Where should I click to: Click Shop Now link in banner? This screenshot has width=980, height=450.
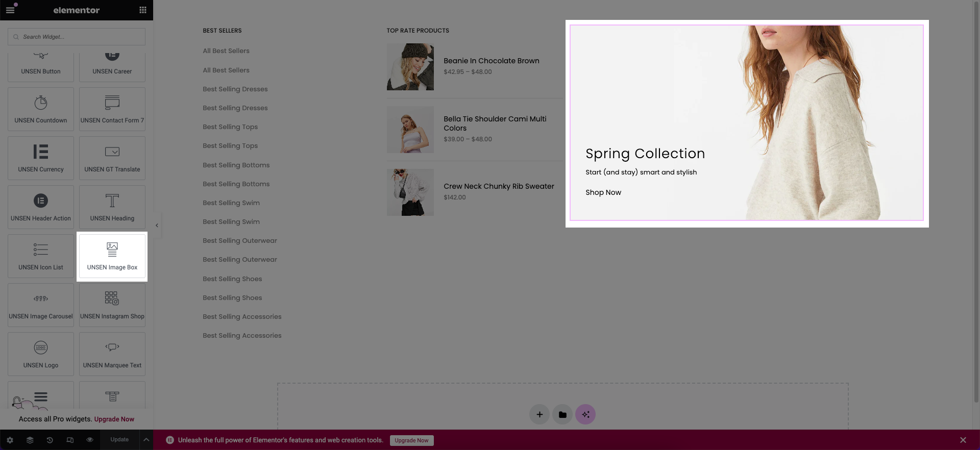[x=603, y=192]
